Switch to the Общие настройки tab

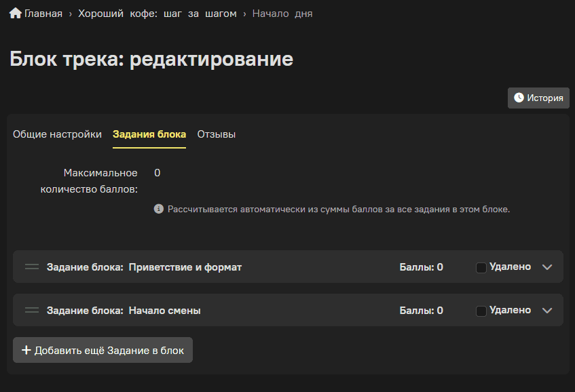pyautogui.click(x=57, y=134)
